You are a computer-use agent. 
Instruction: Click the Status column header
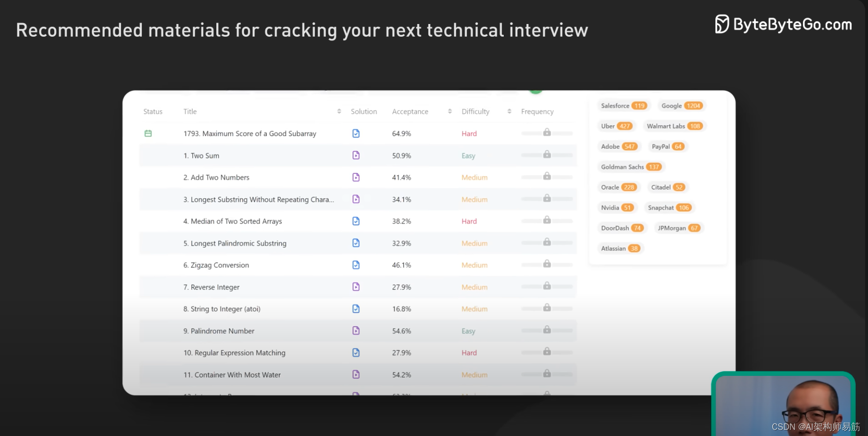pyautogui.click(x=153, y=112)
